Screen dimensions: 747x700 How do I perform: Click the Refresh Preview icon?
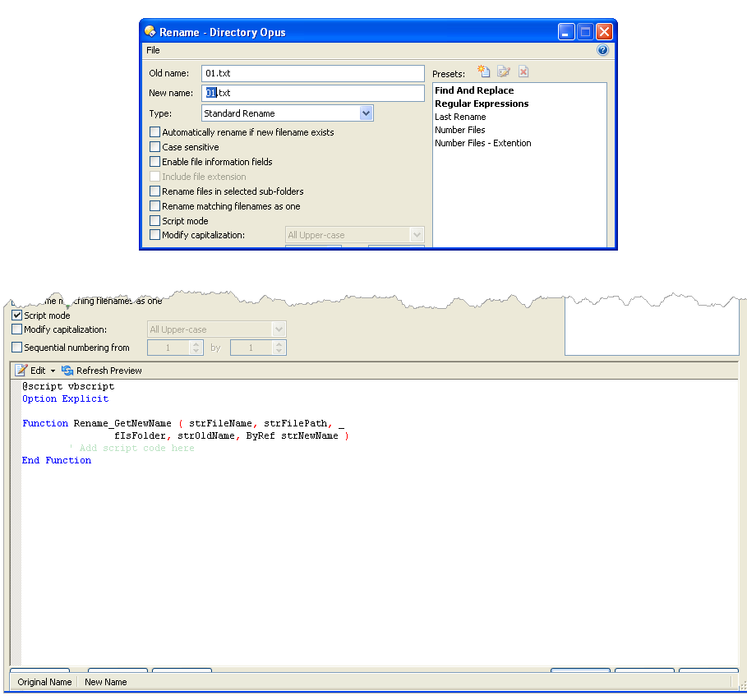[67, 370]
